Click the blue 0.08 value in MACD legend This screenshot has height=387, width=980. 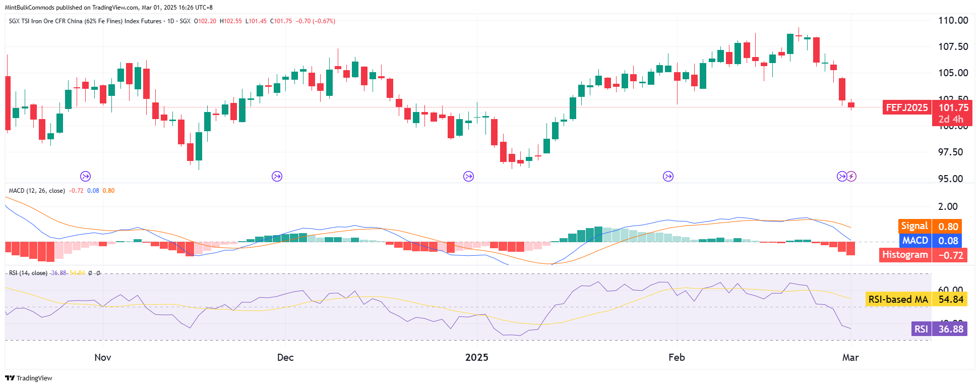point(93,191)
